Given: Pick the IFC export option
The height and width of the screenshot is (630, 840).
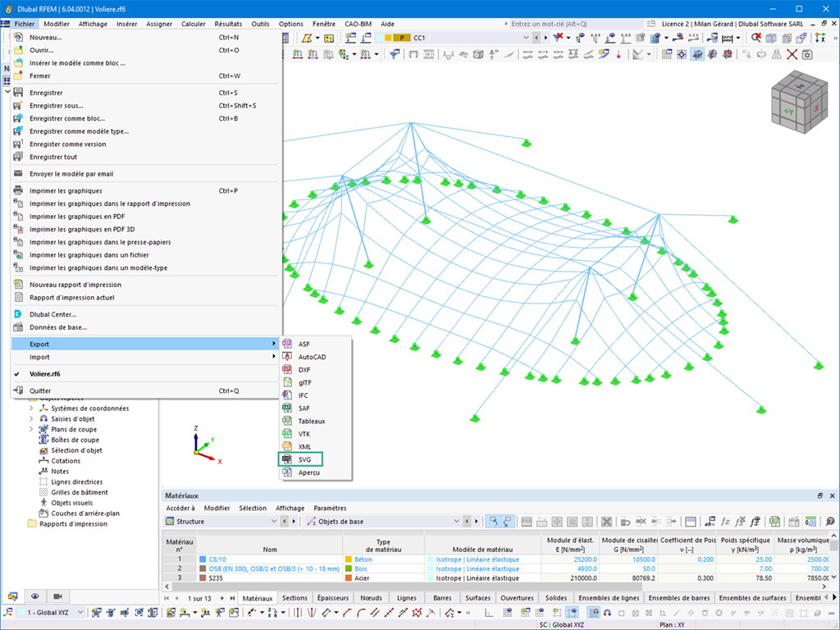Looking at the screenshot, I should [x=316, y=395].
